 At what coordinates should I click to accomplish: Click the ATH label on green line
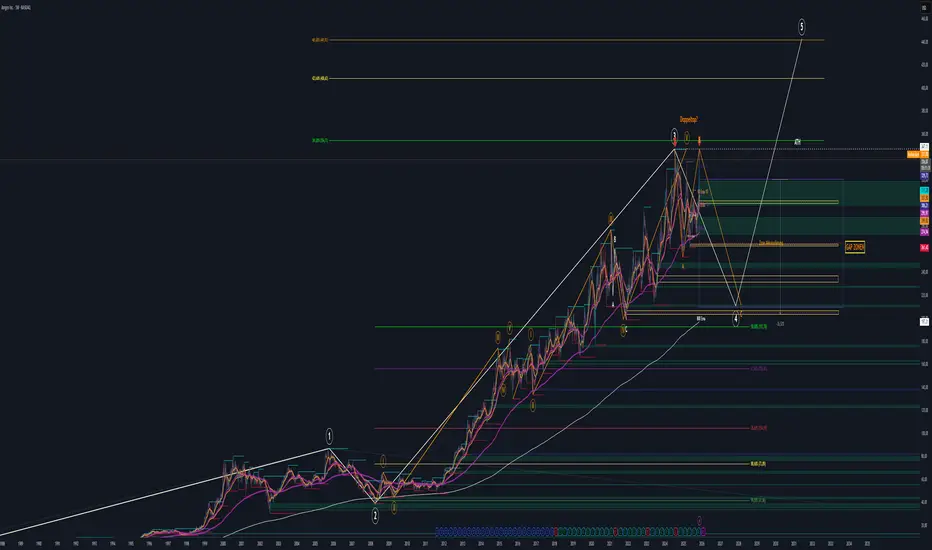pos(798,142)
